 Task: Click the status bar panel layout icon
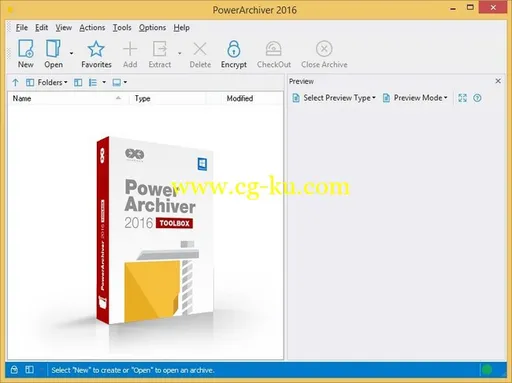coord(29,370)
